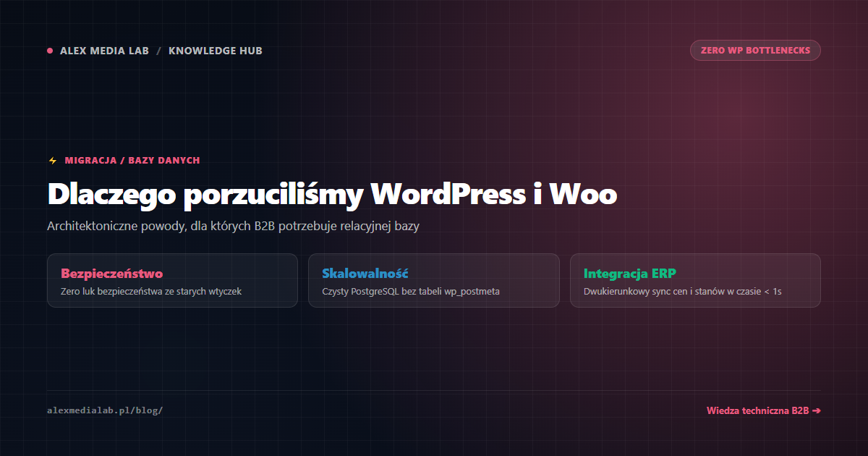
Task: Click text Czysty PostgreSQL bez tabeli wp_postmeta
Action: point(411,292)
